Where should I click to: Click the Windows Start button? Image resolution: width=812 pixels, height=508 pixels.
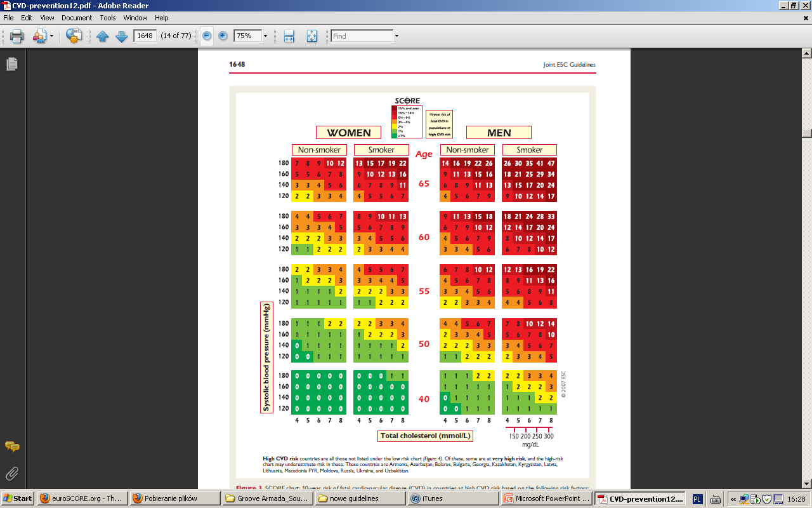pyautogui.click(x=17, y=498)
